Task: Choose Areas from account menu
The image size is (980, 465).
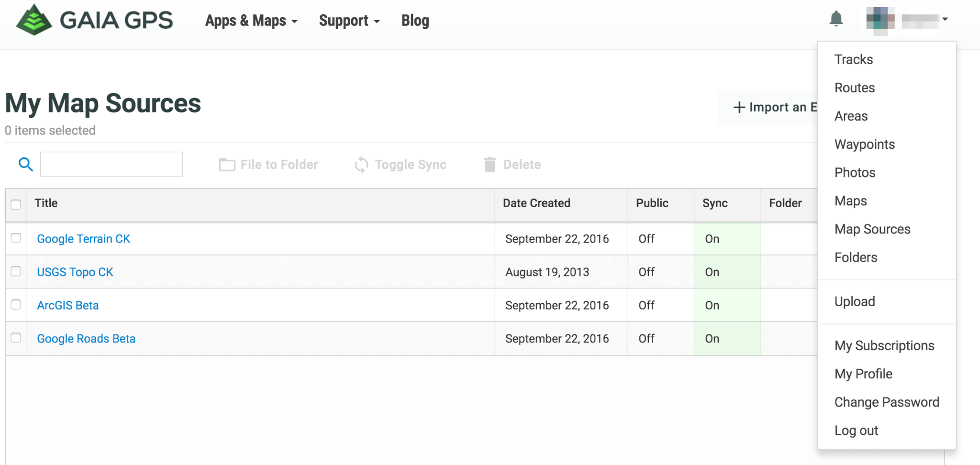Action: pyautogui.click(x=851, y=116)
